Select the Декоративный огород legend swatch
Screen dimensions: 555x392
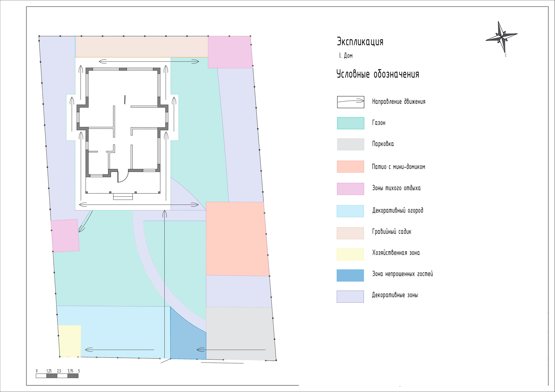(350, 211)
